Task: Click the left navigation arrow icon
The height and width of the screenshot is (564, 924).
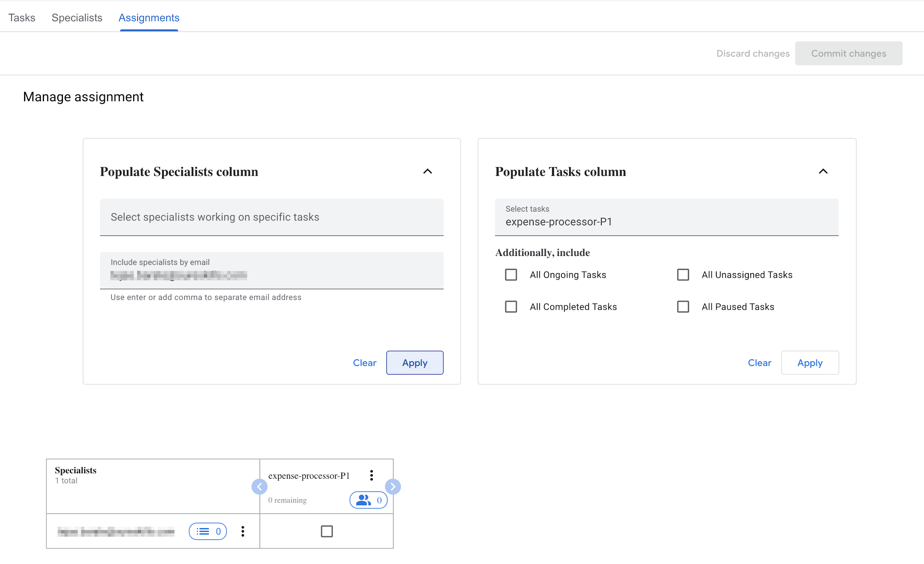Action: pos(259,487)
